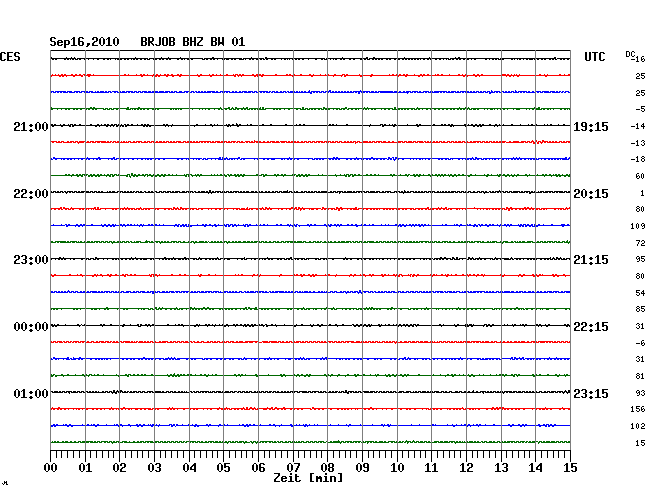Click minute tick label 07 on time axis
Viewport: 650px width, 494px height.
(x=293, y=468)
